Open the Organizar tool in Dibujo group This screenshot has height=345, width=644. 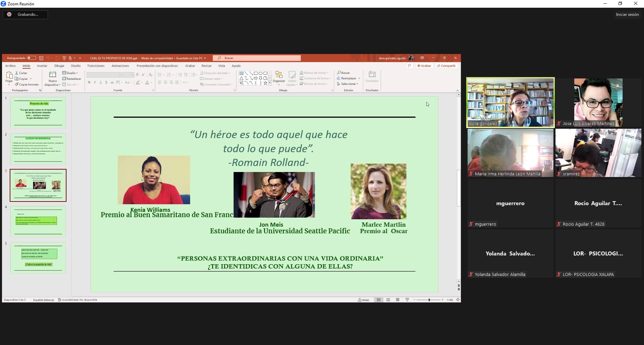click(x=279, y=77)
